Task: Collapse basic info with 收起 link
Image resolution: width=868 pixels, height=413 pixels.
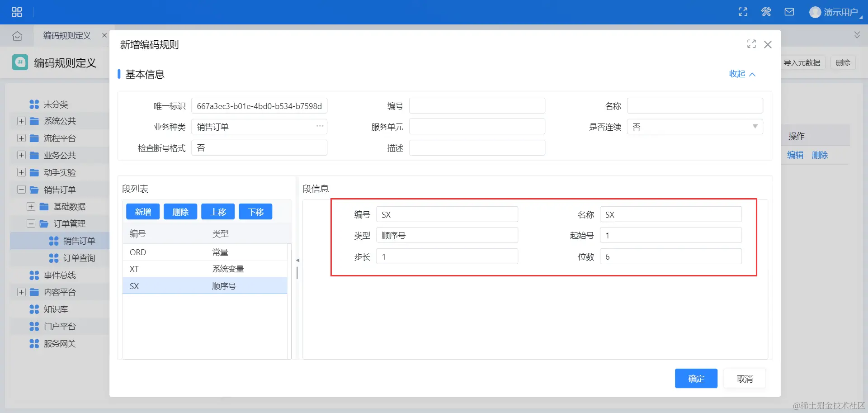Action: click(x=742, y=74)
